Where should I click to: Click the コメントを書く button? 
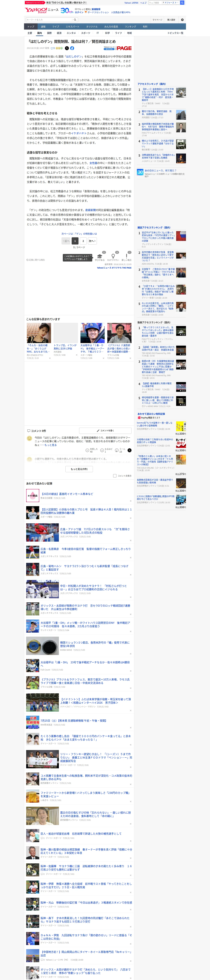(x=105, y=431)
